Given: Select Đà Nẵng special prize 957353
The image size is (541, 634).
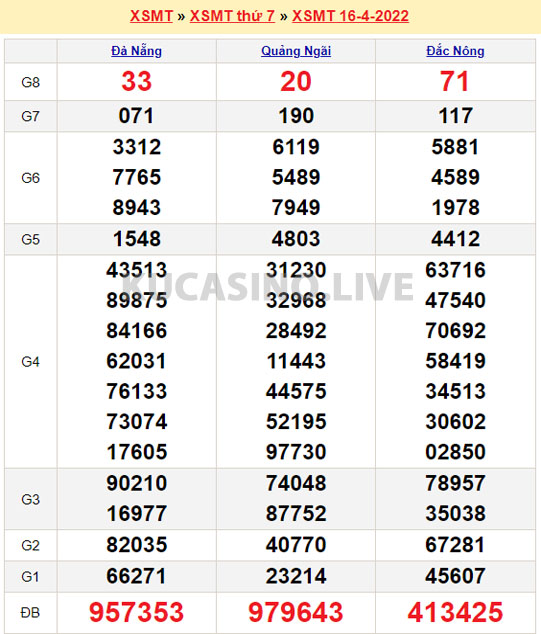Looking at the screenshot, I should click(x=137, y=612).
